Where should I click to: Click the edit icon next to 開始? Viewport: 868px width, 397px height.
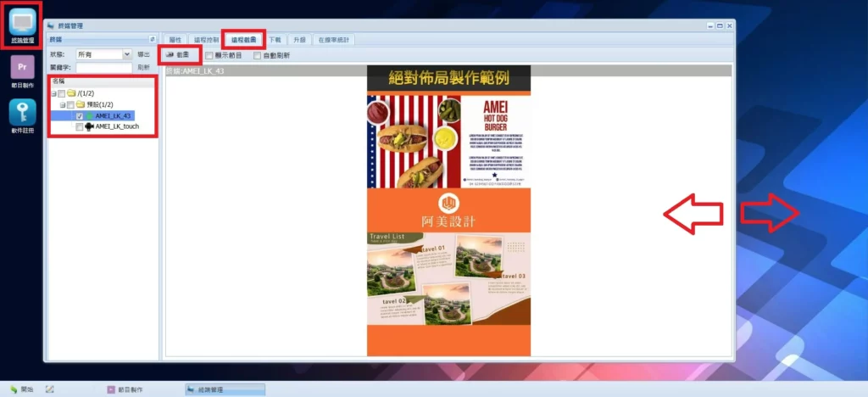point(50,389)
